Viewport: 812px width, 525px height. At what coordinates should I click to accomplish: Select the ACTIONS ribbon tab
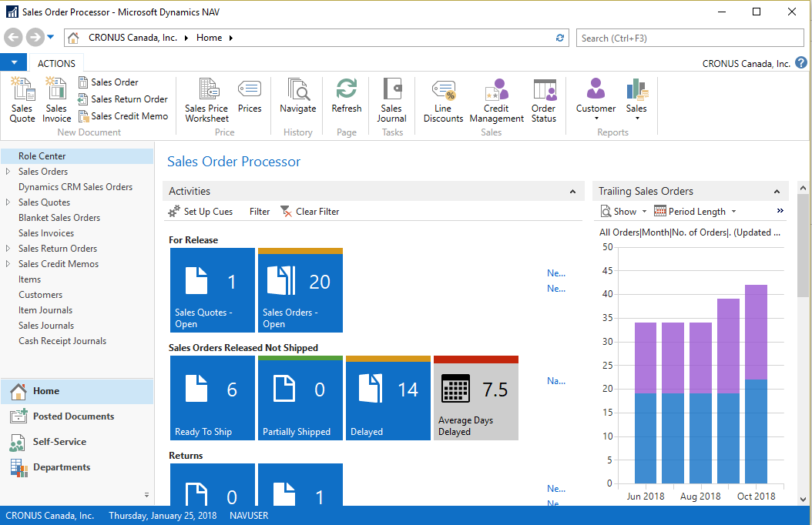(56, 64)
